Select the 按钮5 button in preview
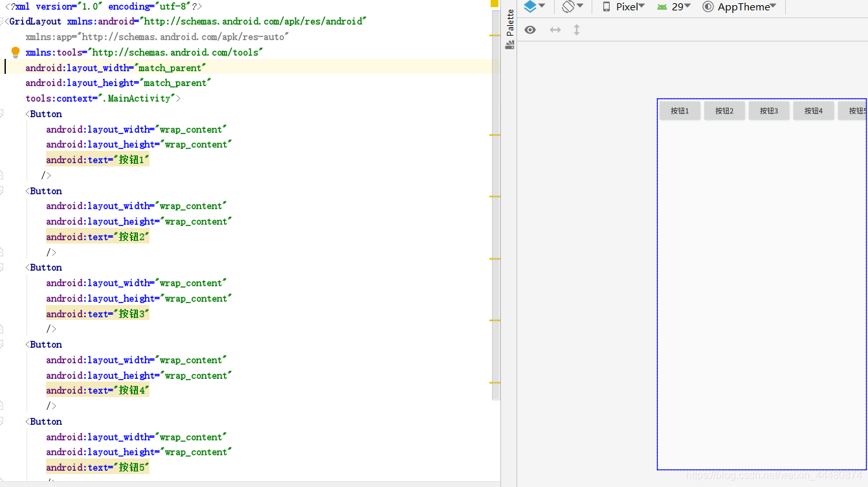 coord(852,111)
